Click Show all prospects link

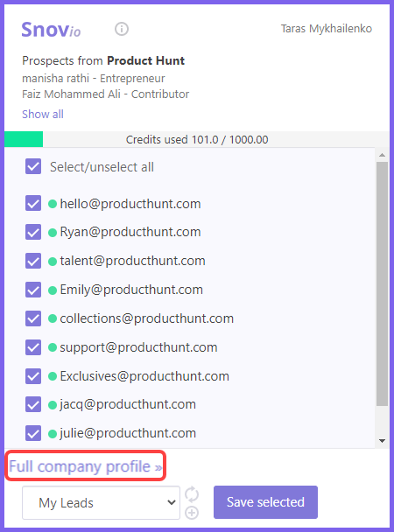[43, 114]
